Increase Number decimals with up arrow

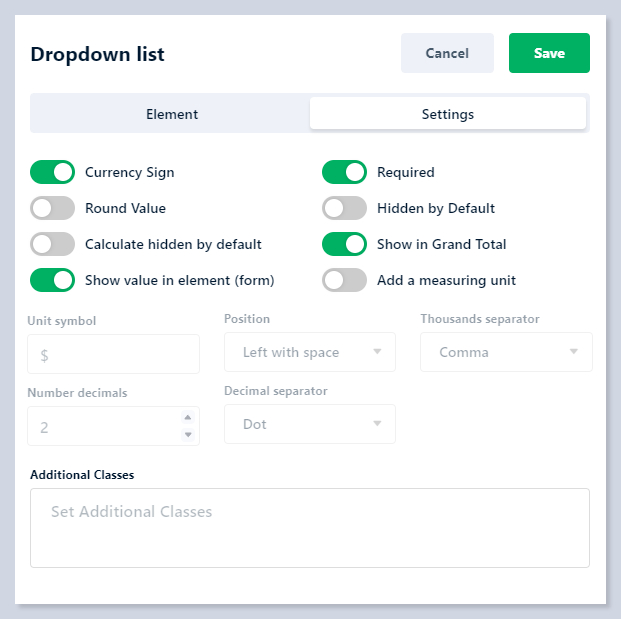click(187, 418)
